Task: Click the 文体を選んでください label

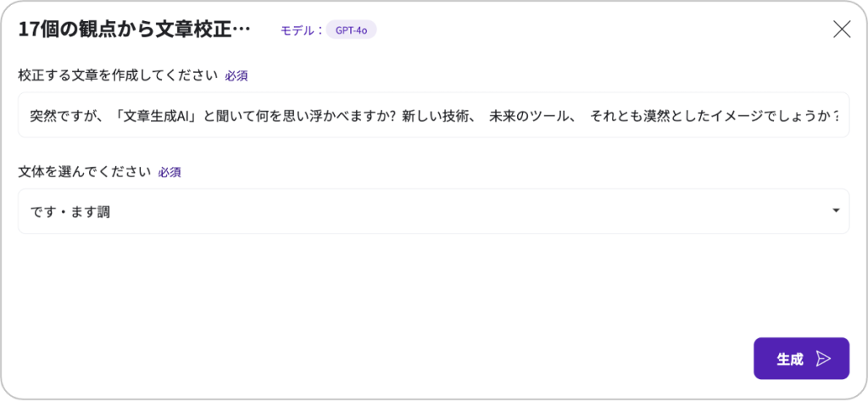Action: 85,172
